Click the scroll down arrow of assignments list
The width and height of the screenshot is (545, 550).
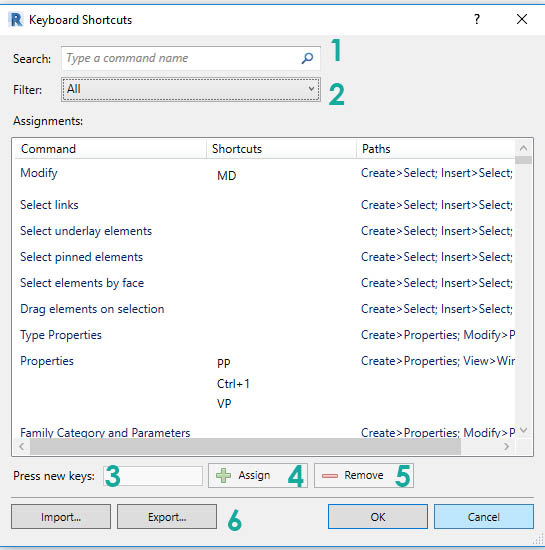click(524, 430)
